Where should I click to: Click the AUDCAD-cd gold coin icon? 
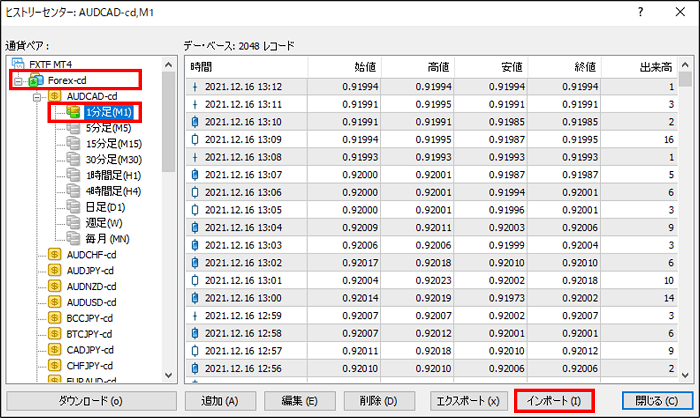point(54,96)
